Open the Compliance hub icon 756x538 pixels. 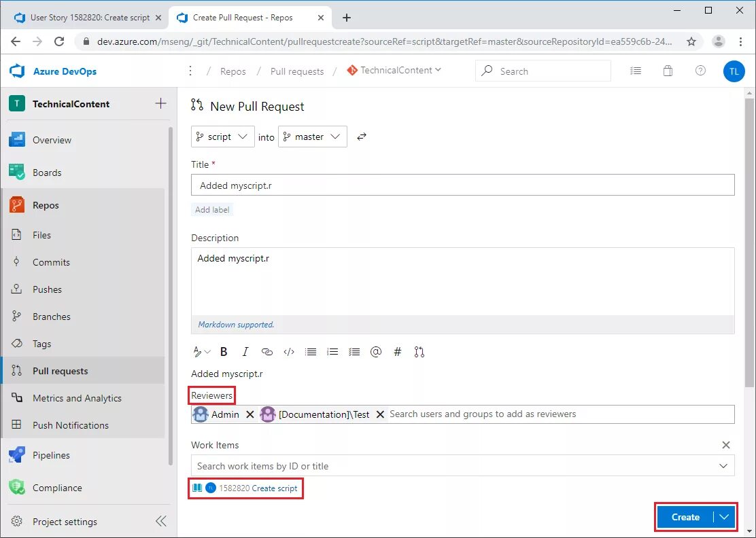click(17, 487)
